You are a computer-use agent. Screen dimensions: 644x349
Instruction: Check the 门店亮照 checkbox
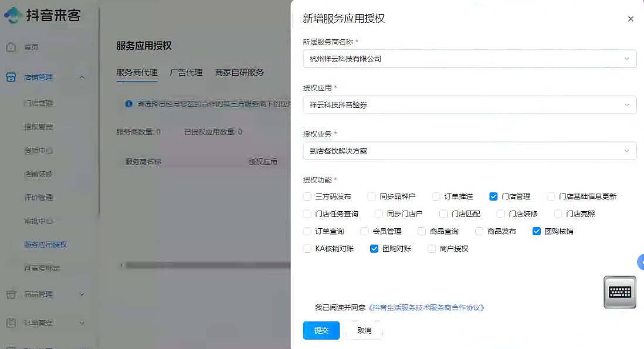(x=558, y=214)
